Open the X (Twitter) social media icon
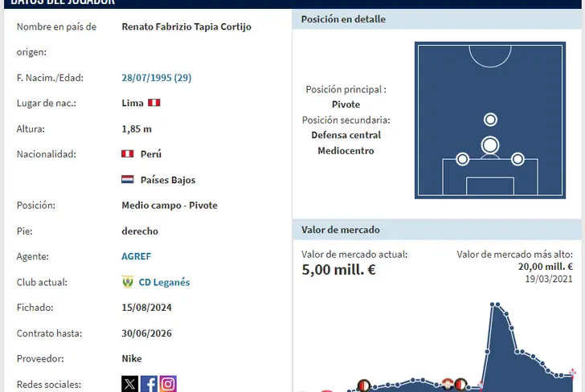This screenshot has width=585, height=392. [130, 384]
